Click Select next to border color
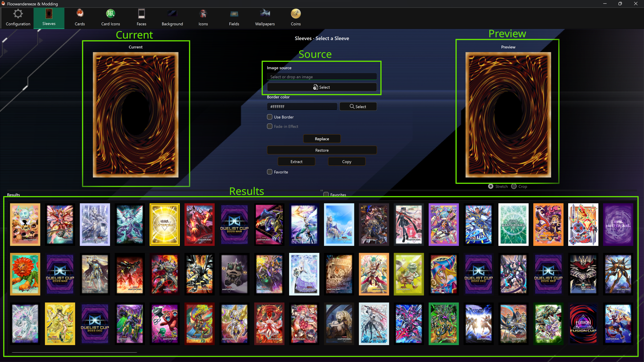 (x=358, y=107)
